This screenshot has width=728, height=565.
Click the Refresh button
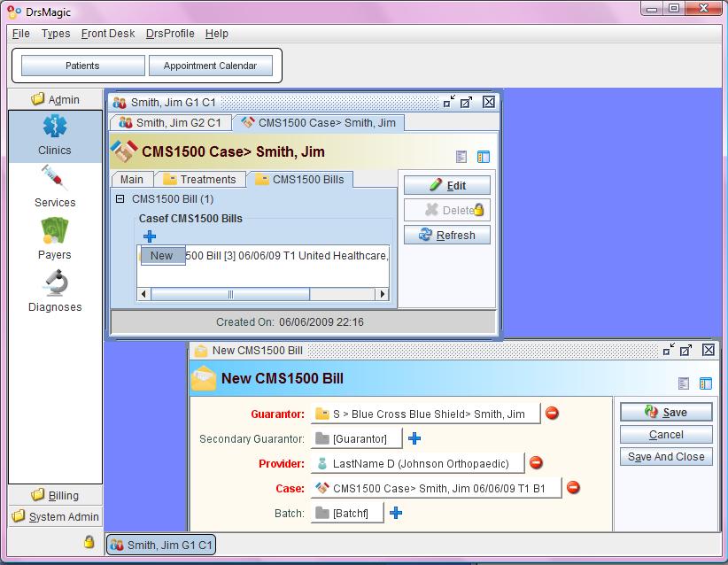(x=447, y=235)
